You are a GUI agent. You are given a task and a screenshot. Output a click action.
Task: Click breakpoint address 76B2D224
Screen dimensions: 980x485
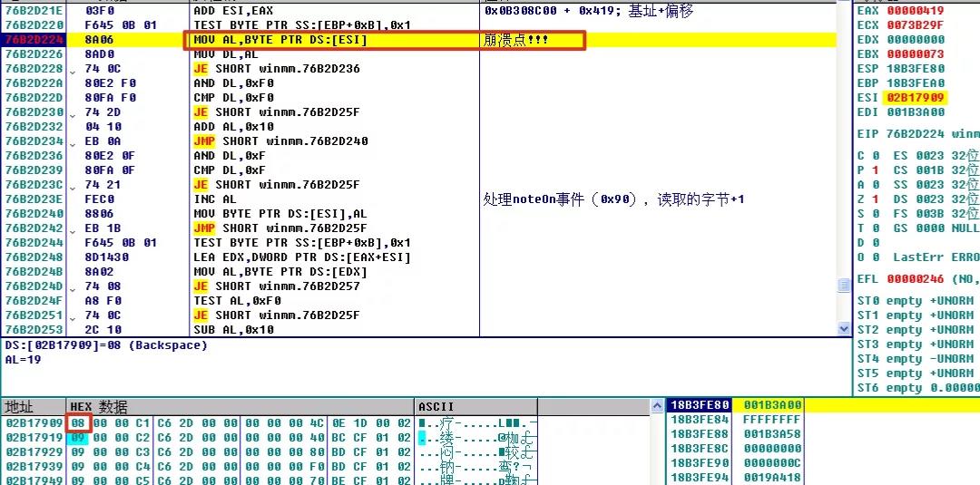[x=34, y=40]
